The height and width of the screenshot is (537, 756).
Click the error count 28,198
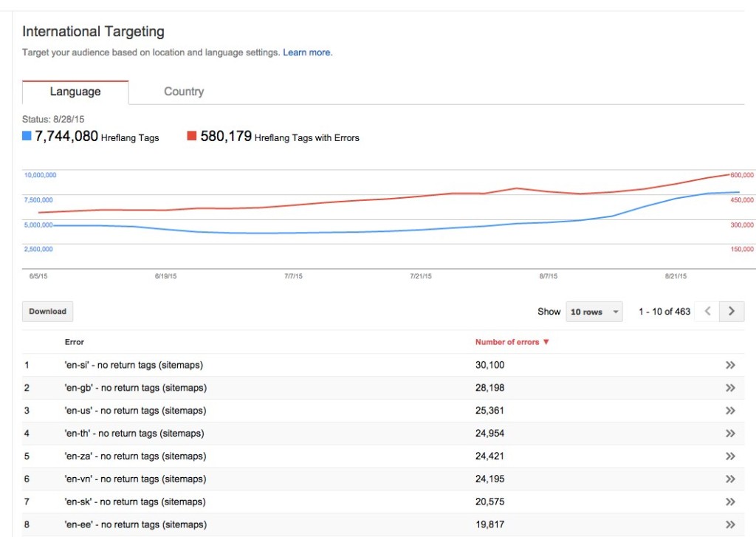(490, 388)
